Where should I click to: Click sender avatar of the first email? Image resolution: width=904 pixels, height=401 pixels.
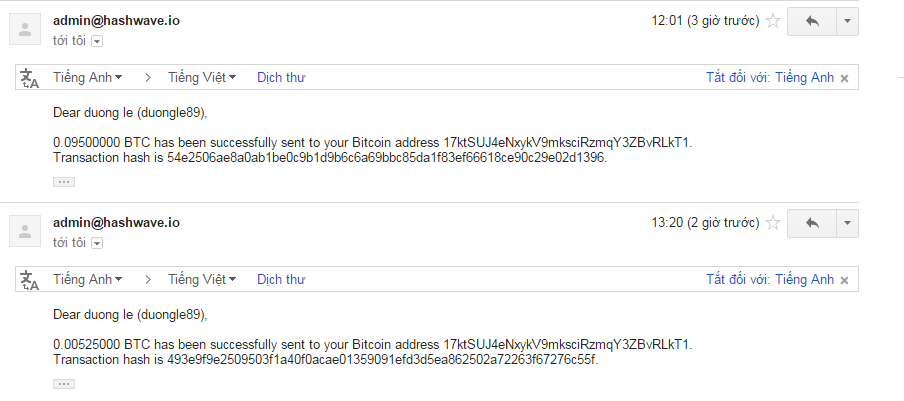[x=24, y=29]
